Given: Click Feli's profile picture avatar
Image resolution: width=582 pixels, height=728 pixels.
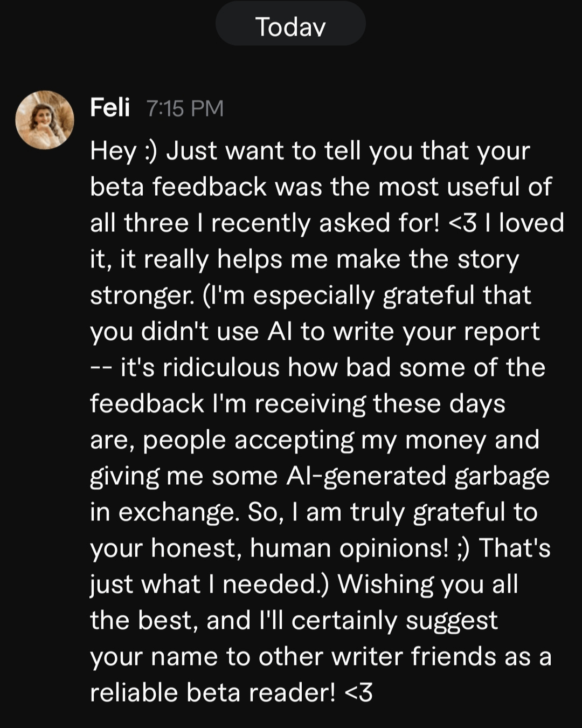Looking at the screenshot, I should click(45, 120).
